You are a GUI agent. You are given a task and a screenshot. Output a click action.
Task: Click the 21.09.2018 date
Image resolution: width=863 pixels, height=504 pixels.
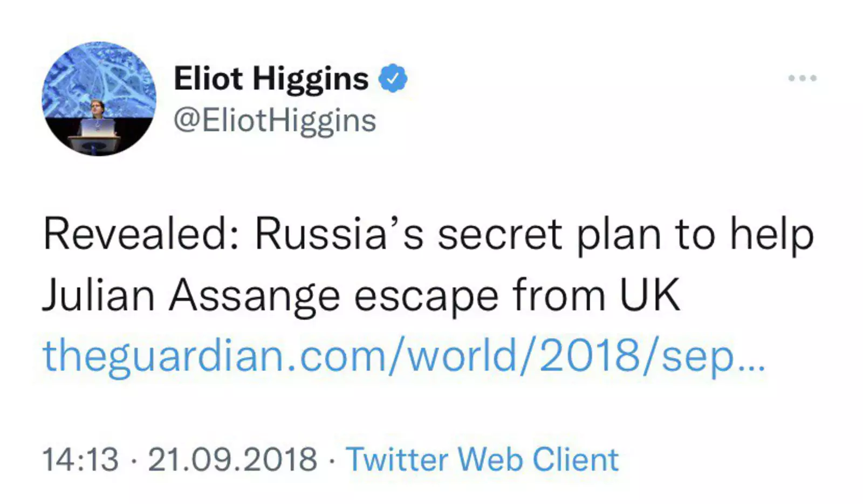tap(232, 460)
